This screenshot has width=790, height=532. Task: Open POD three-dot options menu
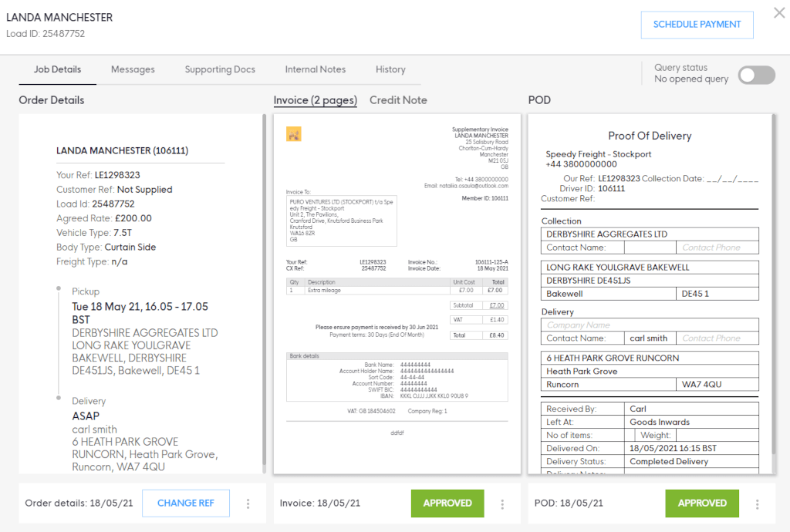758,503
